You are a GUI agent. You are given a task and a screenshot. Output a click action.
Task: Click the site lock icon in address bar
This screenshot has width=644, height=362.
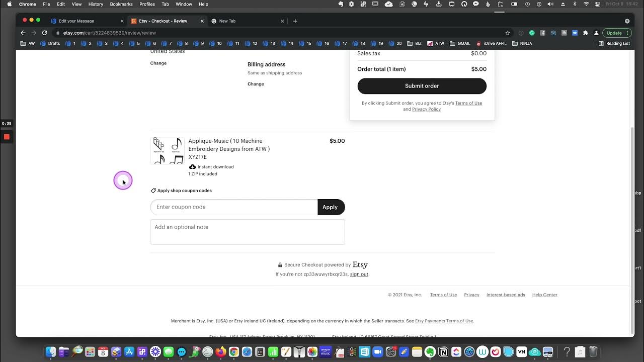coord(58,33)
